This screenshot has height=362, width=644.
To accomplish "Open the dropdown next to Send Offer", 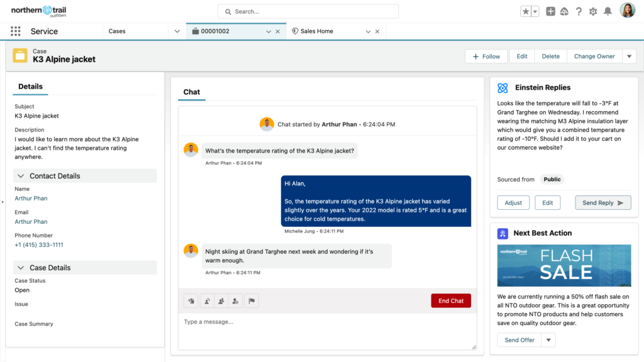I will [548, 340].
